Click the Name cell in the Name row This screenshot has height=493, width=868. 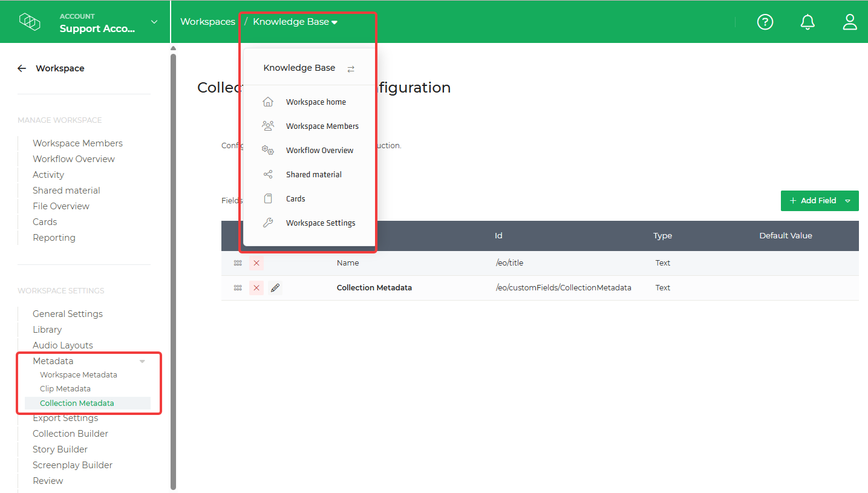click(348, 263)
